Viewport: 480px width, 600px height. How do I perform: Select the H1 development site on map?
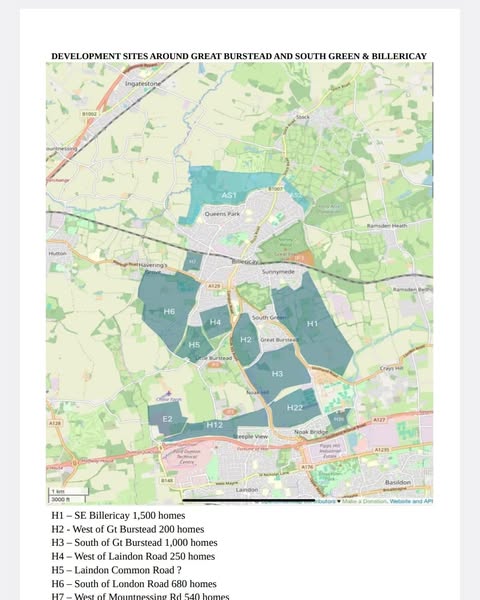[x=312, y=324]
